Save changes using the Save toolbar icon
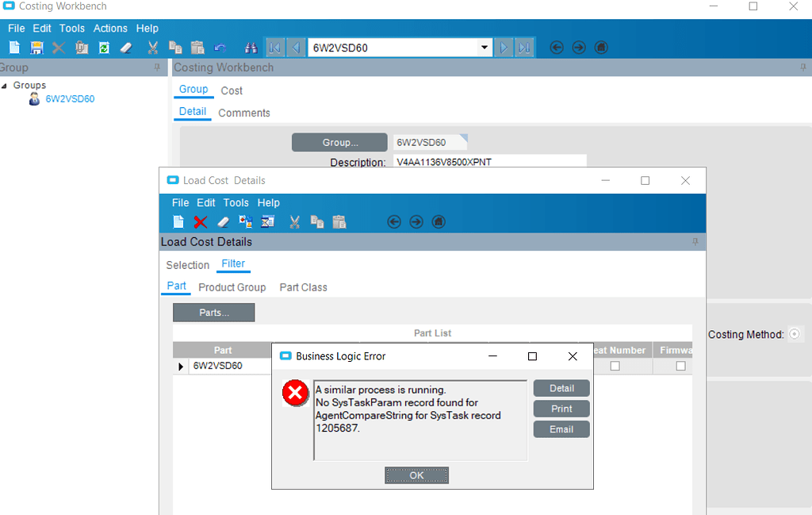812x515 pixels. tap(36, 47)
